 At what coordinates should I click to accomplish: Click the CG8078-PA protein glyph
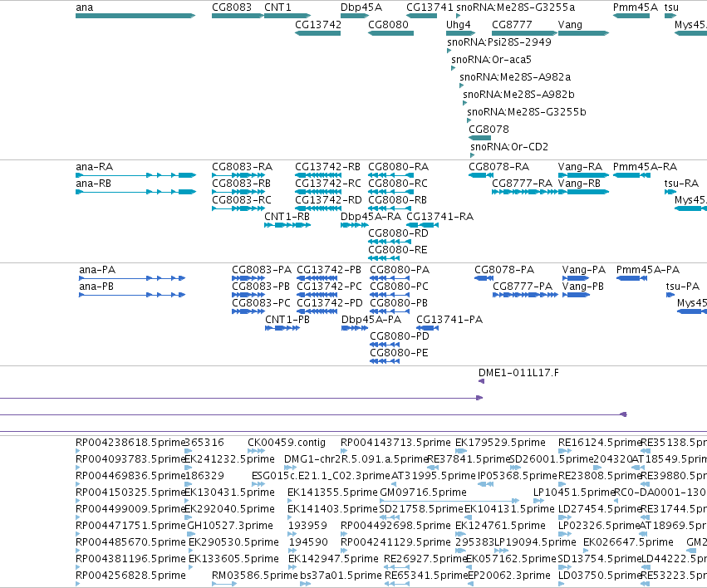pos(484,278)
